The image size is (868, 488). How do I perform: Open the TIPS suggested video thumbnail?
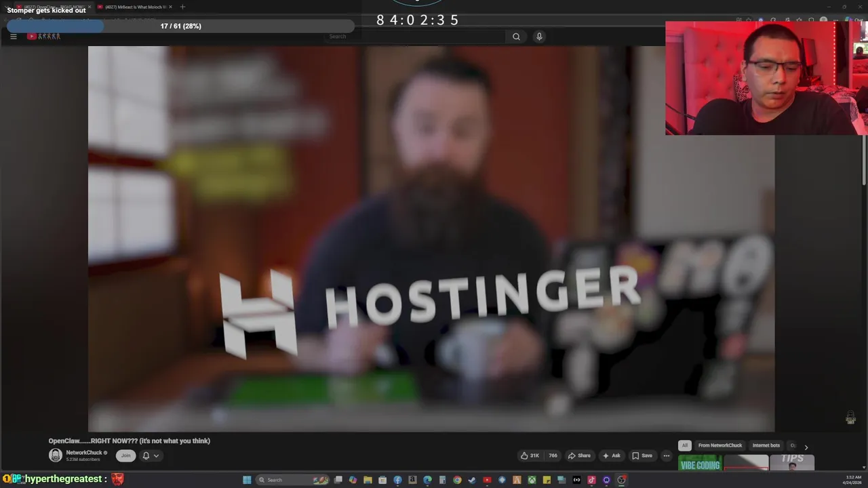[x=792, y=463]
